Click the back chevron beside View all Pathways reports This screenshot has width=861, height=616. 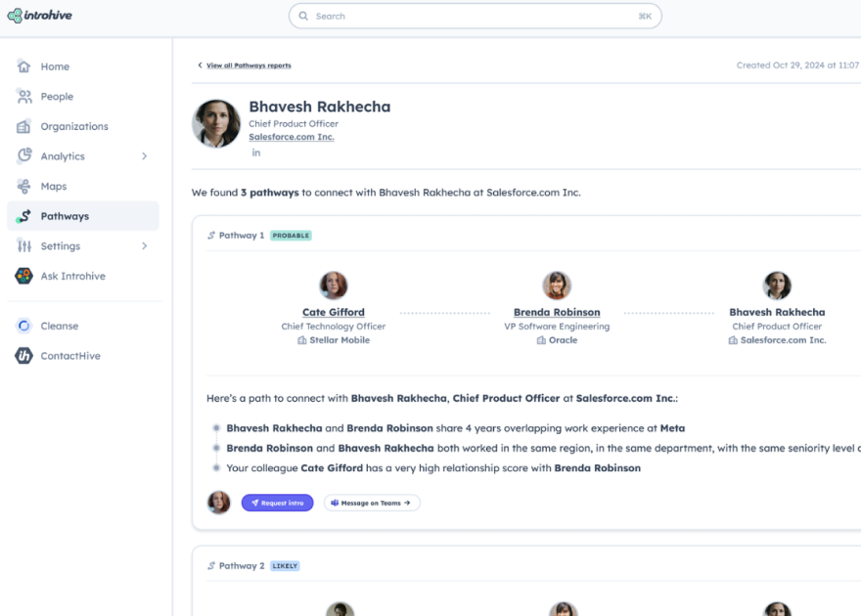(202, 65)
